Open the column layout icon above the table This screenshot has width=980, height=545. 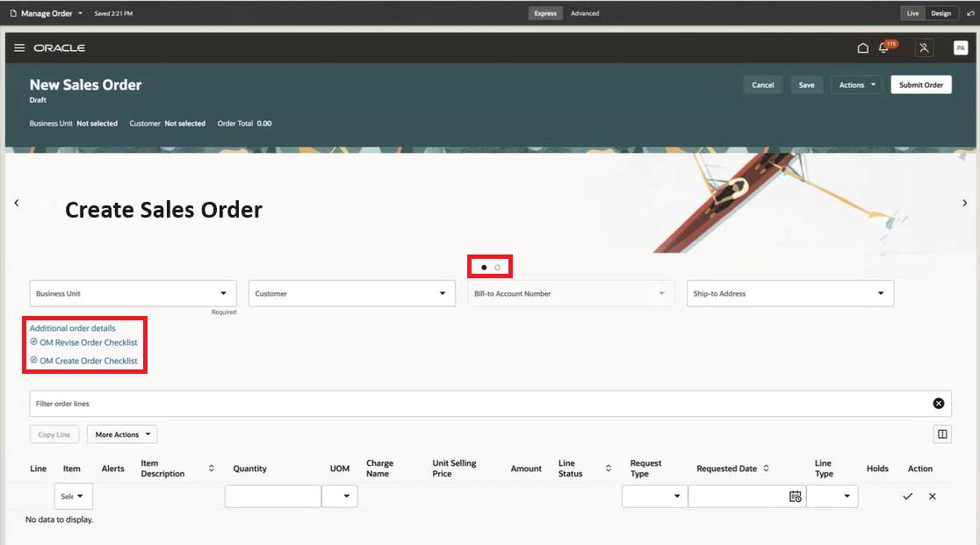click(x=942, y=434)
